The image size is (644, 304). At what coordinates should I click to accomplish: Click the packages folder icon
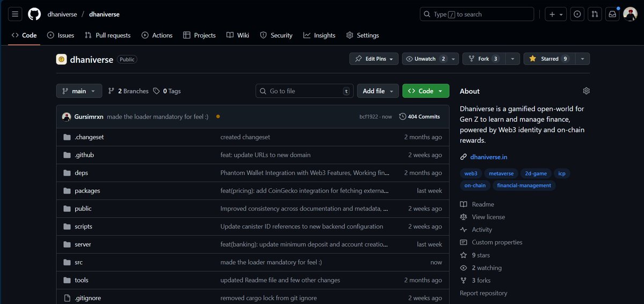tap(67, 191)
